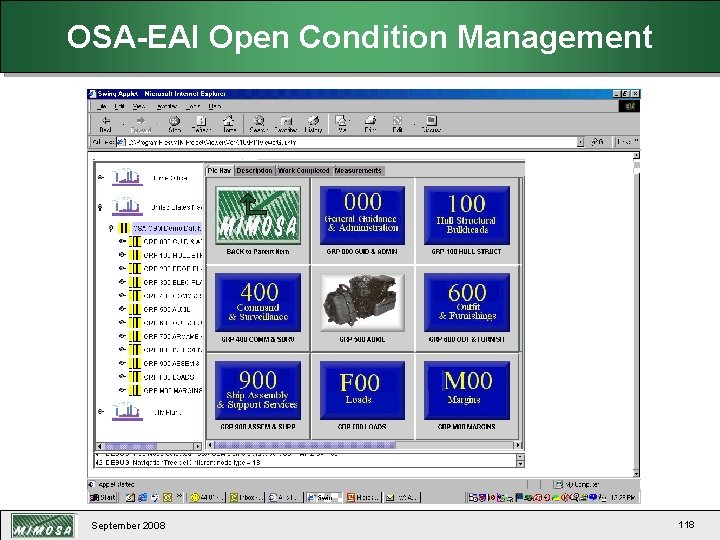Open the Edit menu
This screenshot has width=720, height=540.
tap(119, 106)
